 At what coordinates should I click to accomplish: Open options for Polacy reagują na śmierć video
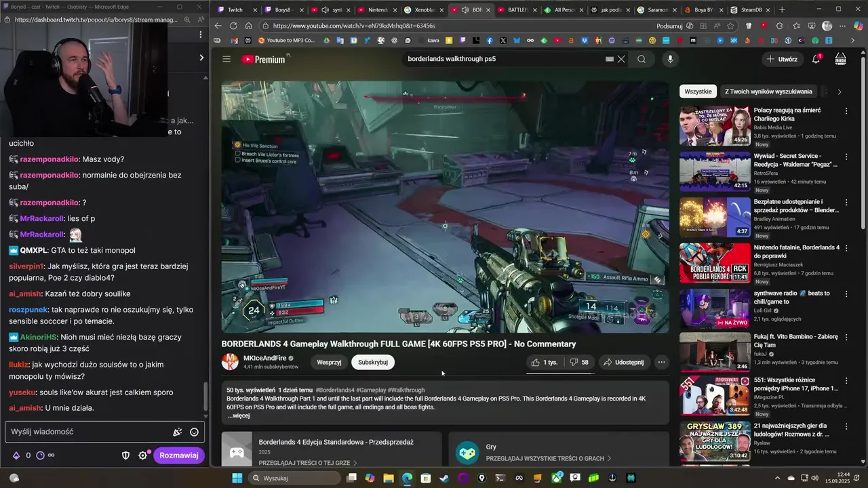click(846, 110)
